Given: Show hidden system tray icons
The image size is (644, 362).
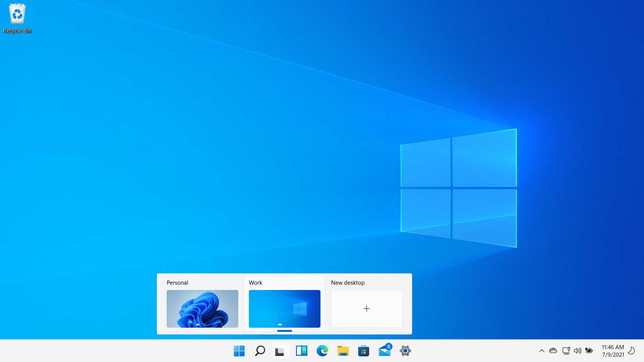Looking at the screenshot, I should 542,351.
